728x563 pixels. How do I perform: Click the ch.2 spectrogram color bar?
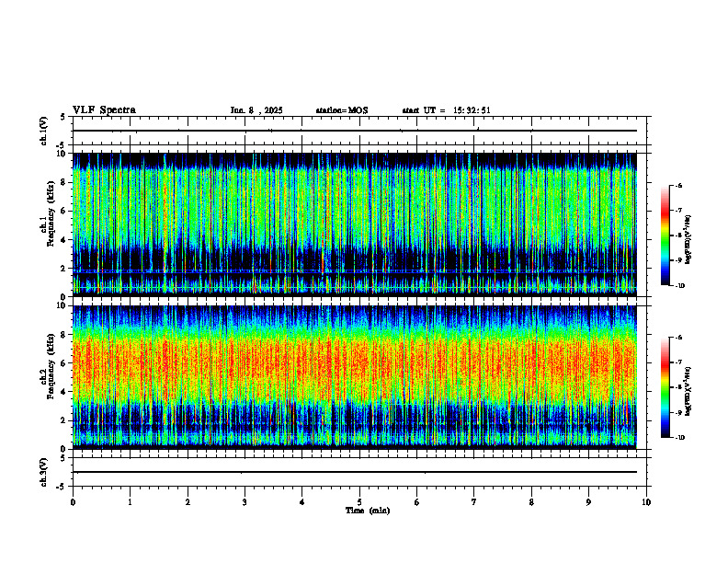(x=665, y=387)
